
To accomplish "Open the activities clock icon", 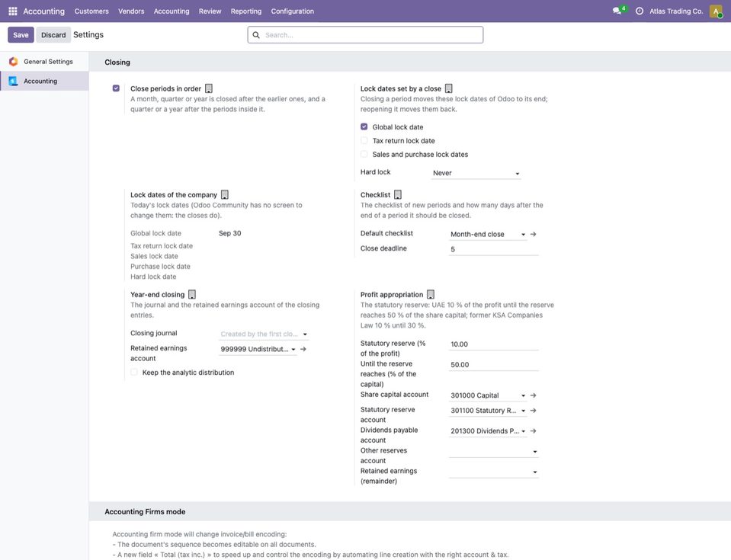I will click(640, 11).
